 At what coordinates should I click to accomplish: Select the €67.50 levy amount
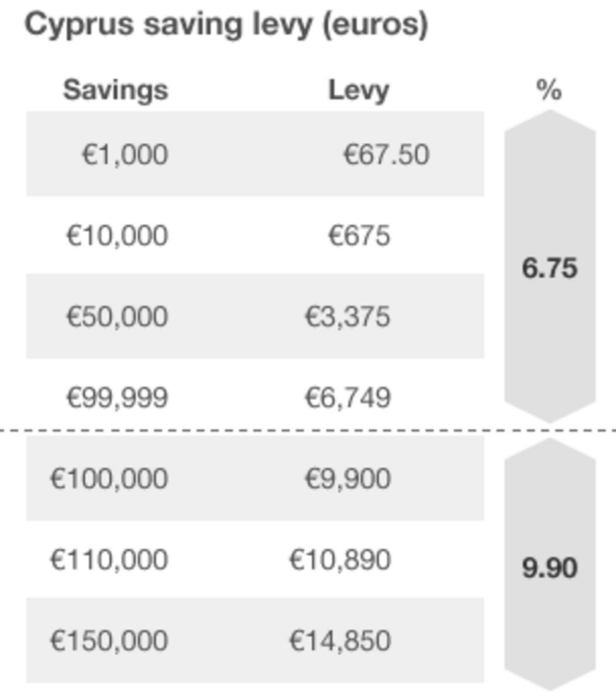386,155
